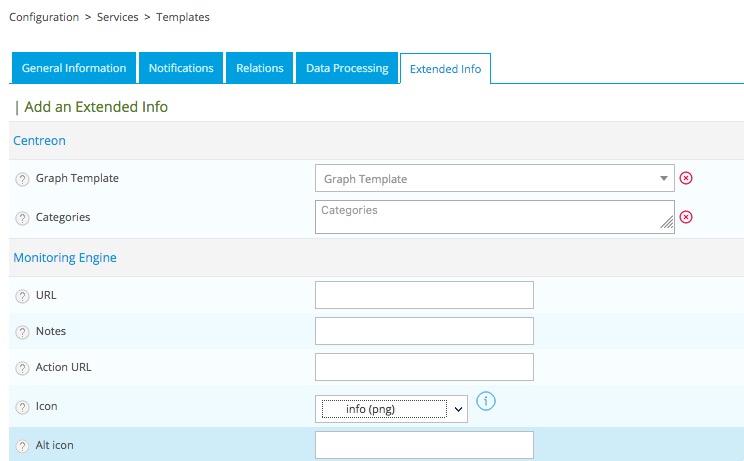The height and width of the screenshot is (461, 744).
Task: Click help icon next to Icon label
Action: click(22, 408)
